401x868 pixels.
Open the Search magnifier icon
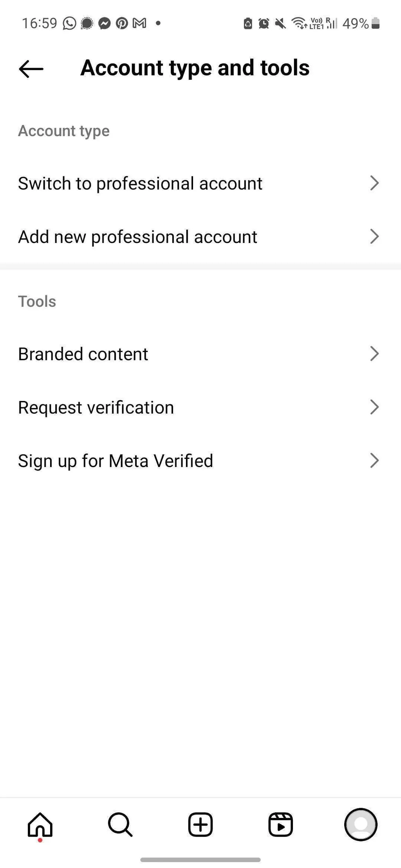pos(120,824)
